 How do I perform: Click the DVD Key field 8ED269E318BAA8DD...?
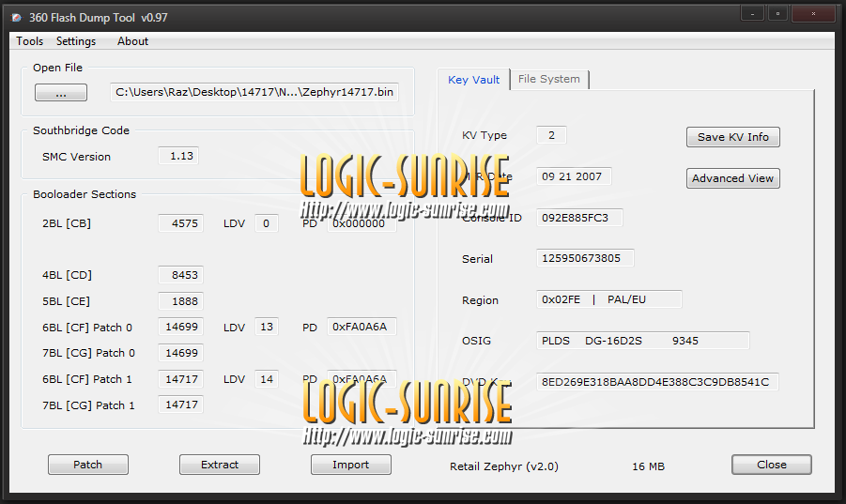coord(657,382)
